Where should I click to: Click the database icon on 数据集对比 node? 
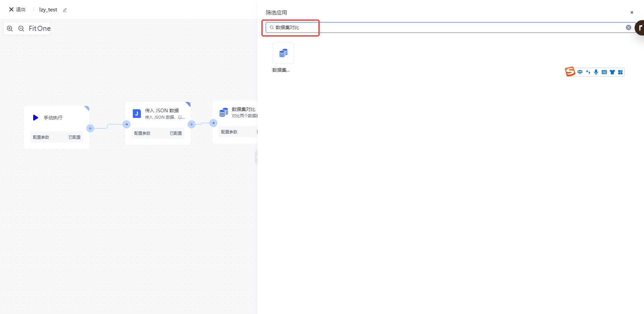point(223,112)
